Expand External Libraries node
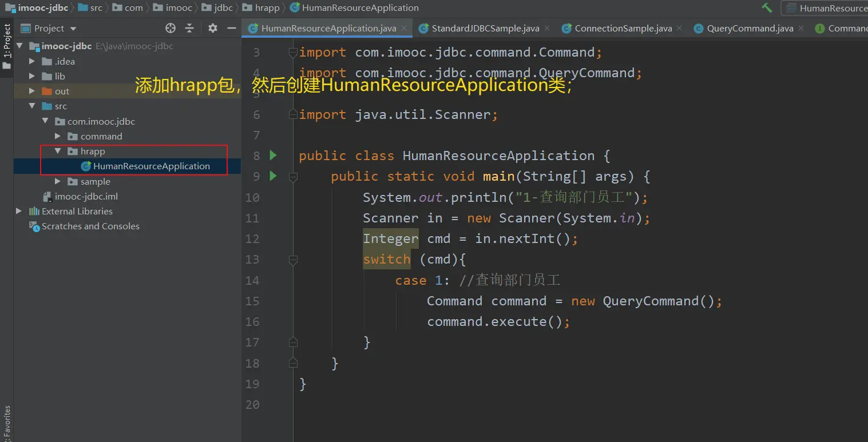 pyautogui.click(x=19, y=211)
